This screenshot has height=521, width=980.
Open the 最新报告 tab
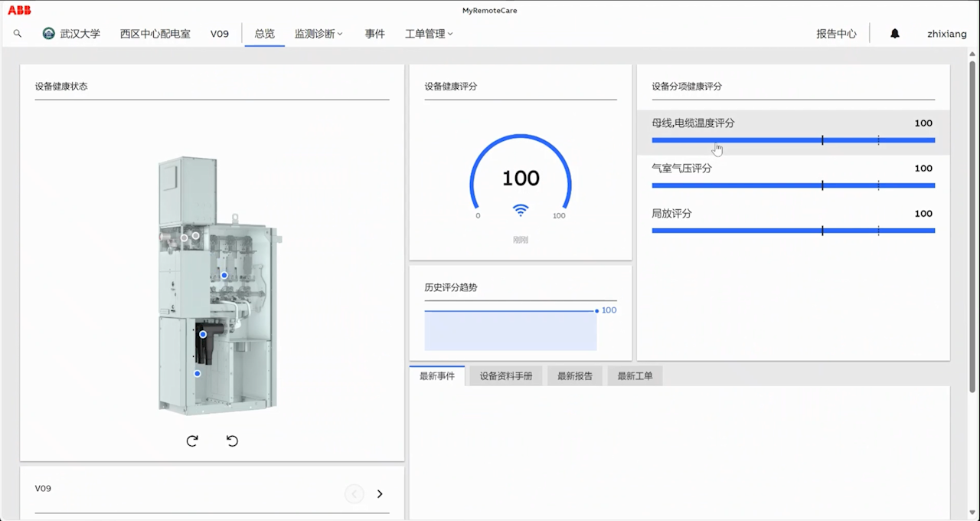(575, 375)
